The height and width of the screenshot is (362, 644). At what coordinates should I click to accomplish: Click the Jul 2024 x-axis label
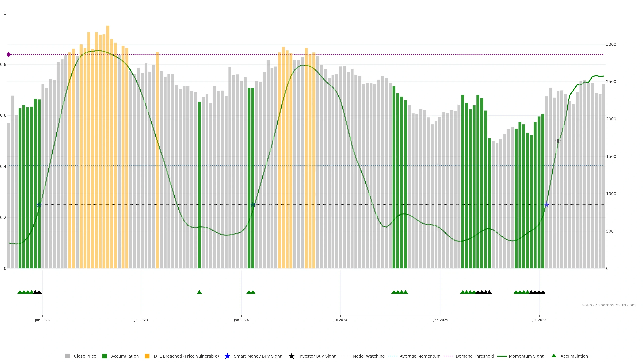(340, 320)
